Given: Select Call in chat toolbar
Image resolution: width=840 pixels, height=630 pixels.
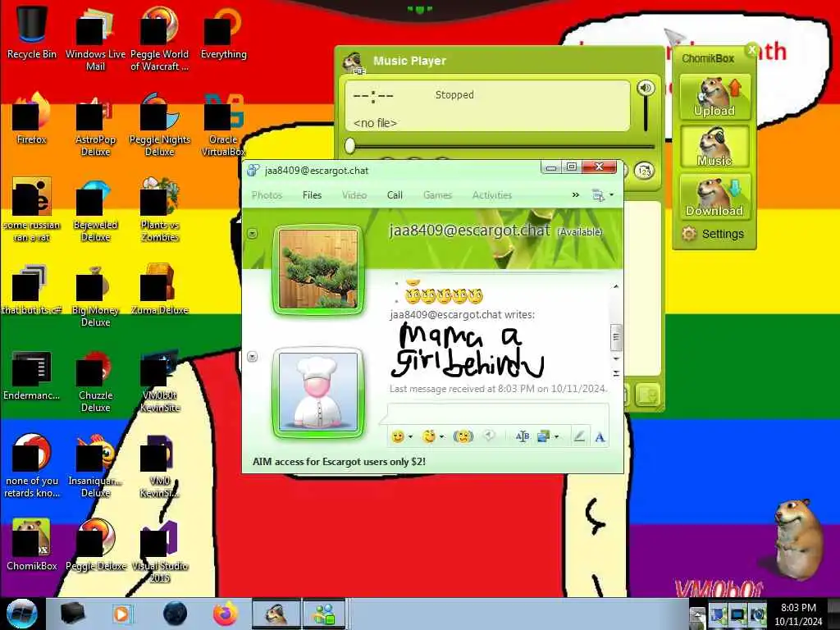Looking at the screenshot, I should (x=395, y=195).
